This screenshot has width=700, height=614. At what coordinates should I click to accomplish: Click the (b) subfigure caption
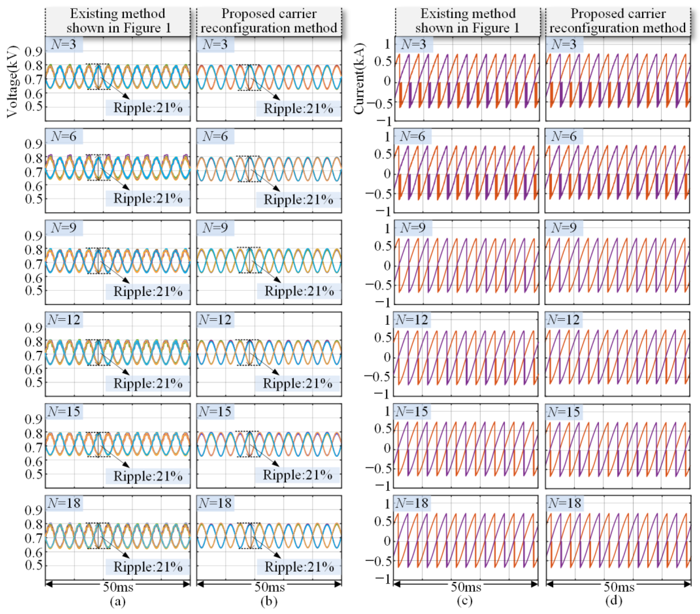point(269,601)
